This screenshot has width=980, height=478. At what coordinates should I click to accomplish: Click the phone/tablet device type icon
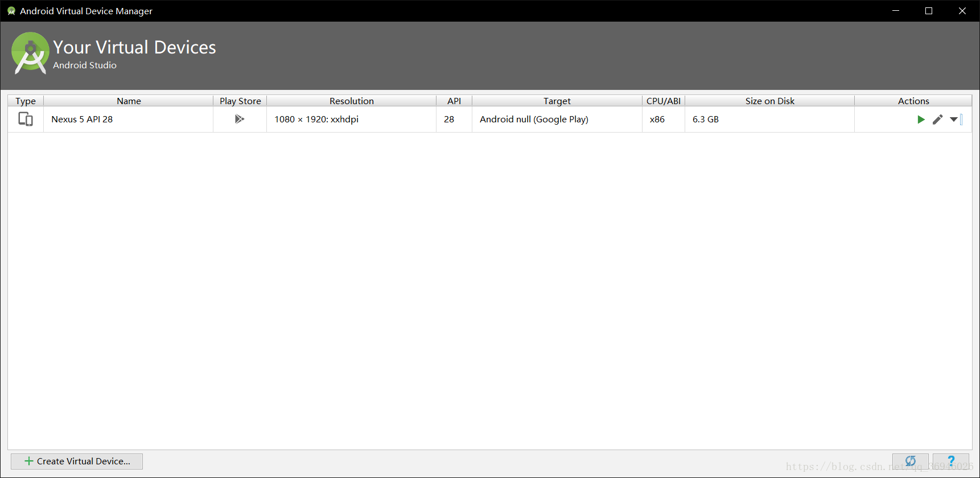26,119
